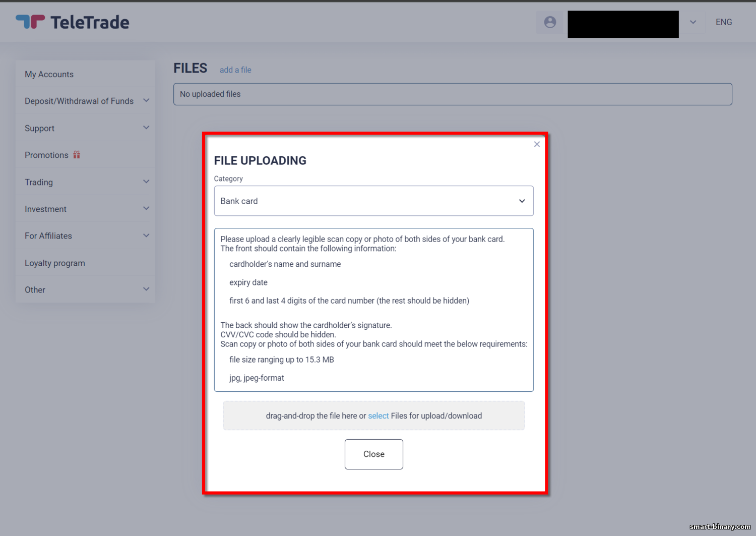756x536 pixels.
Task: Open Investment menu item
Action: point(45,209)
